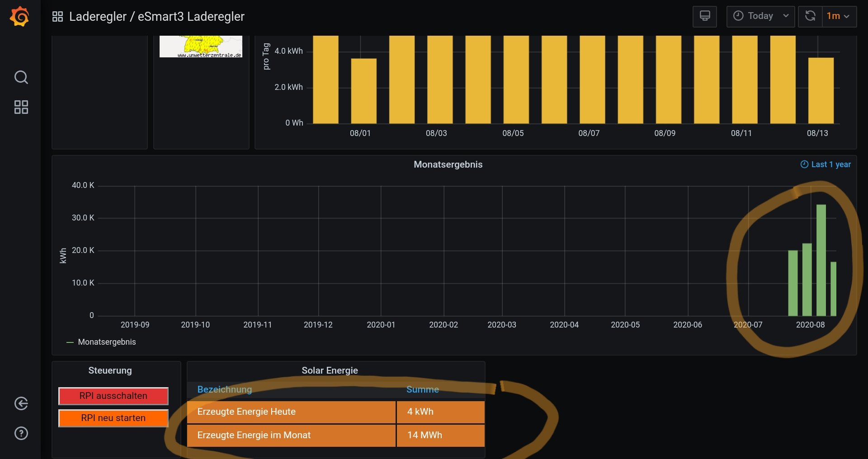Image resolution: width=868 pixels, height=459 pixels.
Task: Open the Solar Energie panel title menu
Action: 330,370
